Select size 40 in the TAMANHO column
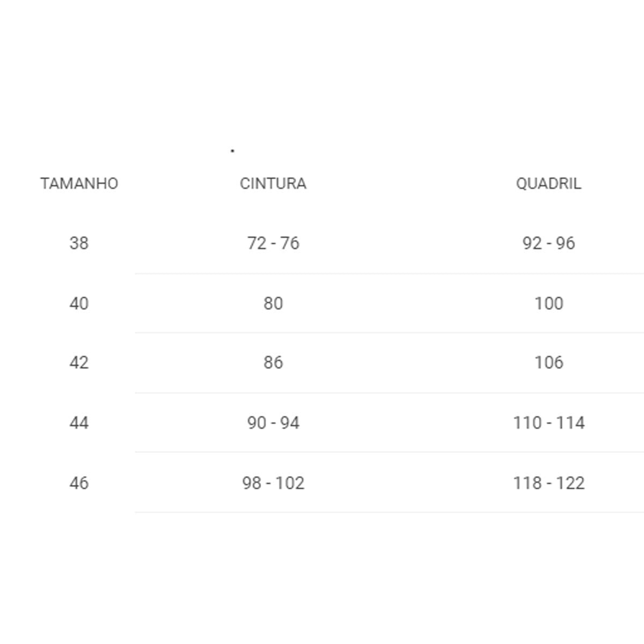The width and height of the screenshot is (644, 644). [79, 303]
